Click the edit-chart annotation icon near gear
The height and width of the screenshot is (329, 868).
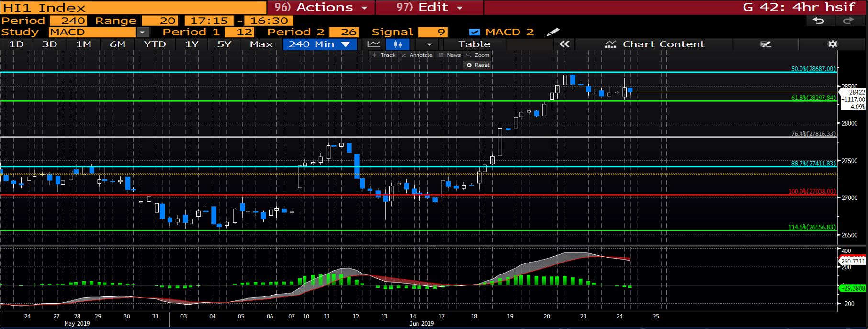[x=766, y=44]
